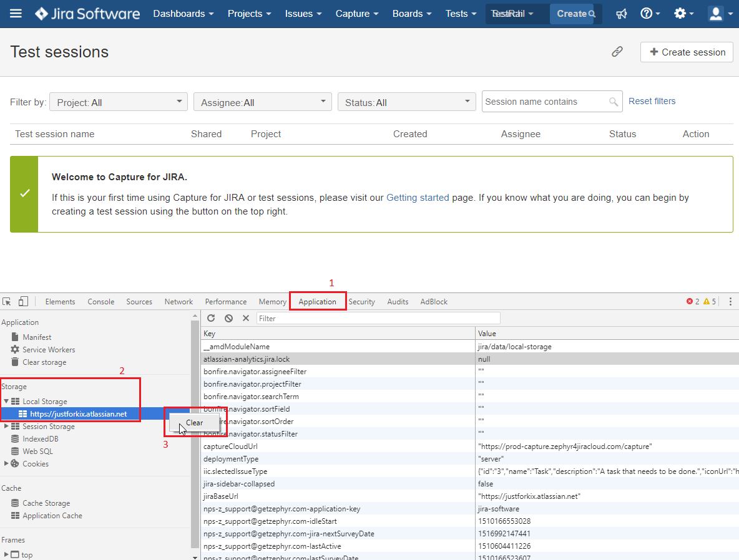Clear all storage entries with the ban icon
Image resolution: width=739 pixels, height=560 pixels.
(228, 319)
